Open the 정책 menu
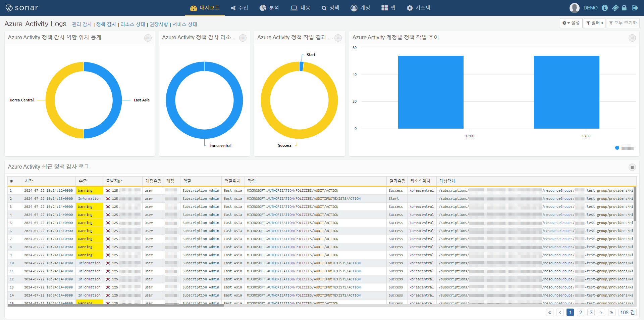Image resolution: width=644 pixels, height=320 pixels. (x=330, y=8)
